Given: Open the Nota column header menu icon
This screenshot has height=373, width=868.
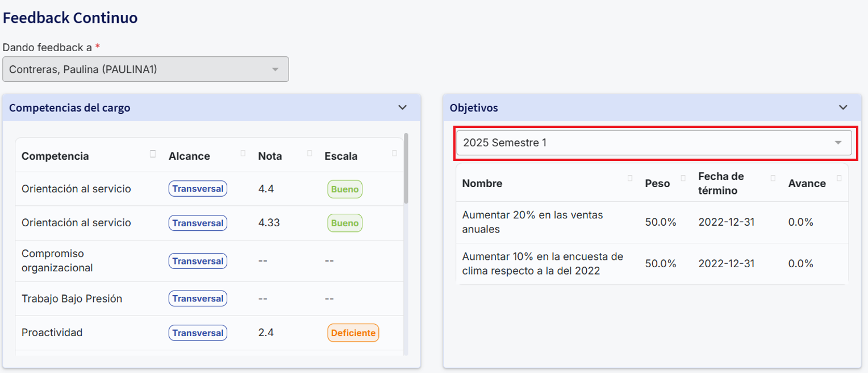Looking at the screenshot, I should pos(310,154).
